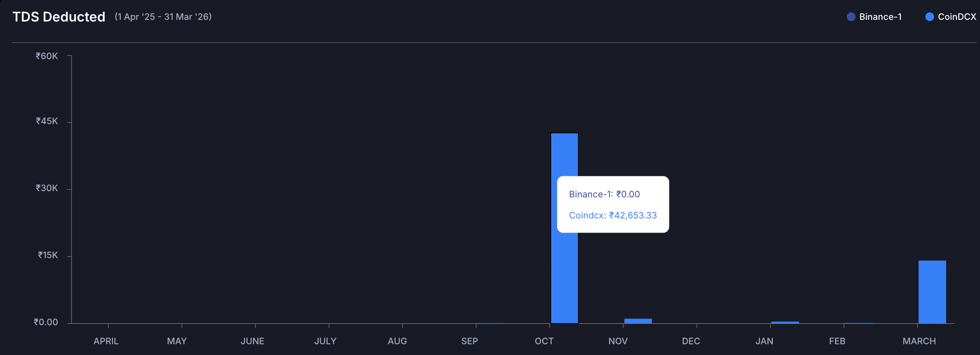The width and height of the screenshot is (980, 355).
Task: Click the JUNE axis label
Action: click(x=252, y=341)
